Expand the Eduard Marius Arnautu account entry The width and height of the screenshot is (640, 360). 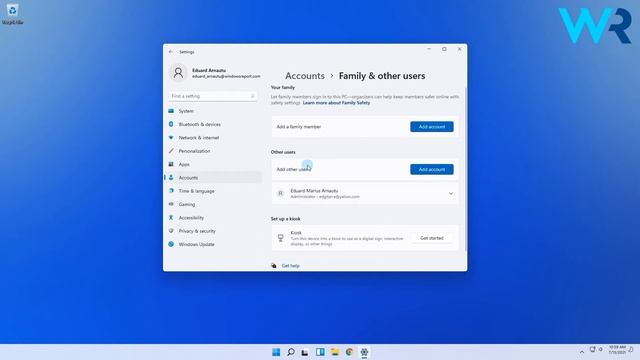pos(451,193)
